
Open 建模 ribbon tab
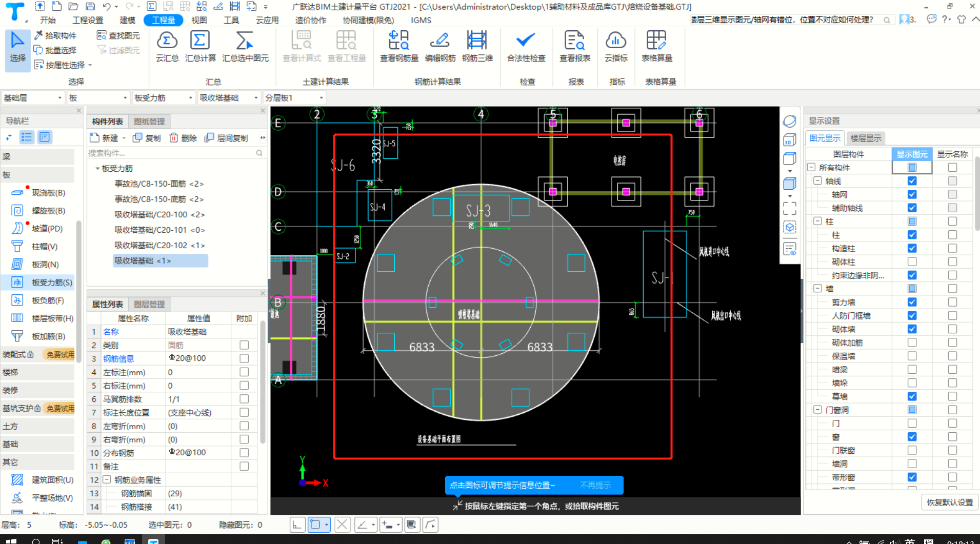(x=128, y=20)
